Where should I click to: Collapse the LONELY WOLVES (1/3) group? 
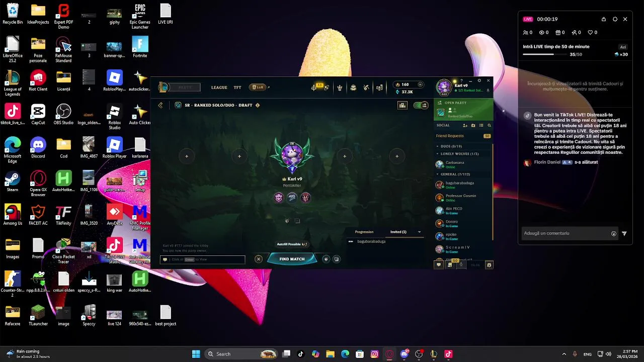438,154
